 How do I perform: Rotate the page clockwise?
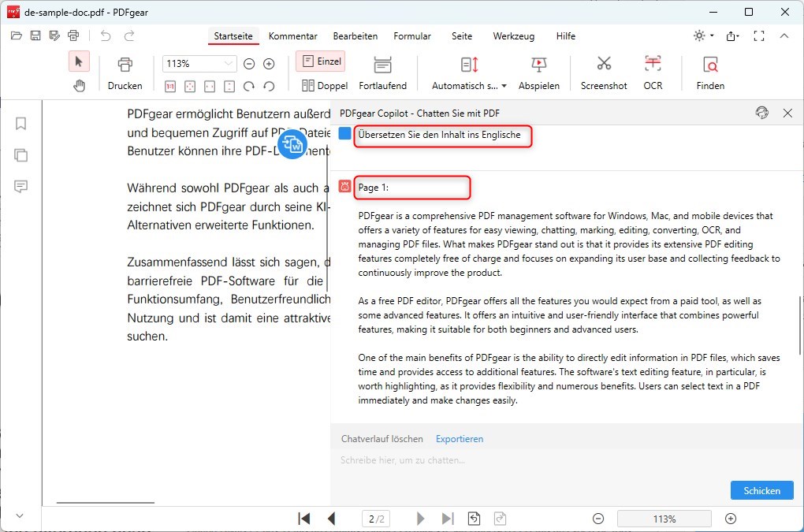248,86
